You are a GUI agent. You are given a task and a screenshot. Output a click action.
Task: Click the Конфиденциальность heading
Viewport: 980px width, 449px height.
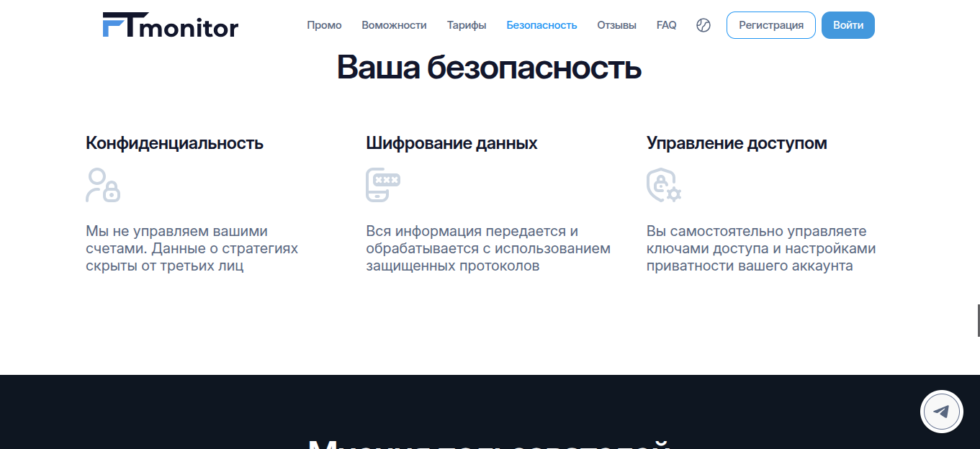[x=174, y=143]
